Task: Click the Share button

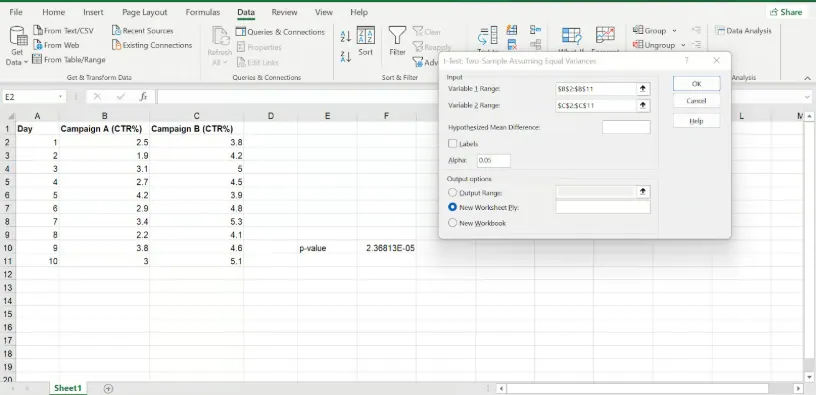Action: 786,12
